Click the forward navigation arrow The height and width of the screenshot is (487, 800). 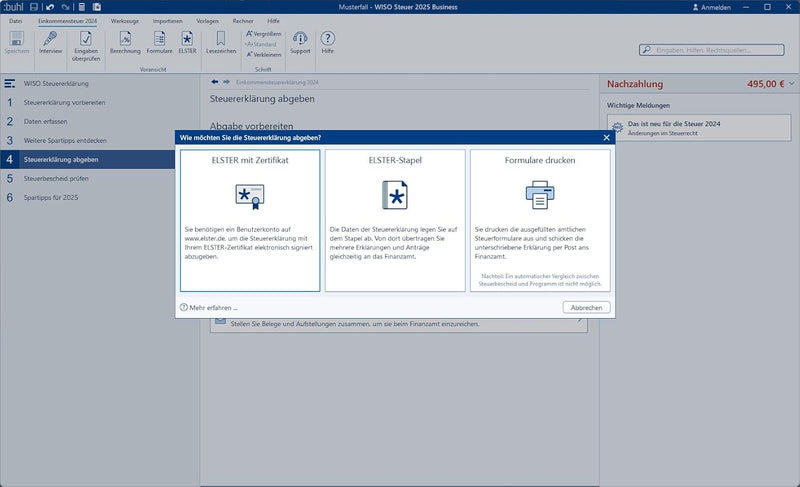coord(226,82)
